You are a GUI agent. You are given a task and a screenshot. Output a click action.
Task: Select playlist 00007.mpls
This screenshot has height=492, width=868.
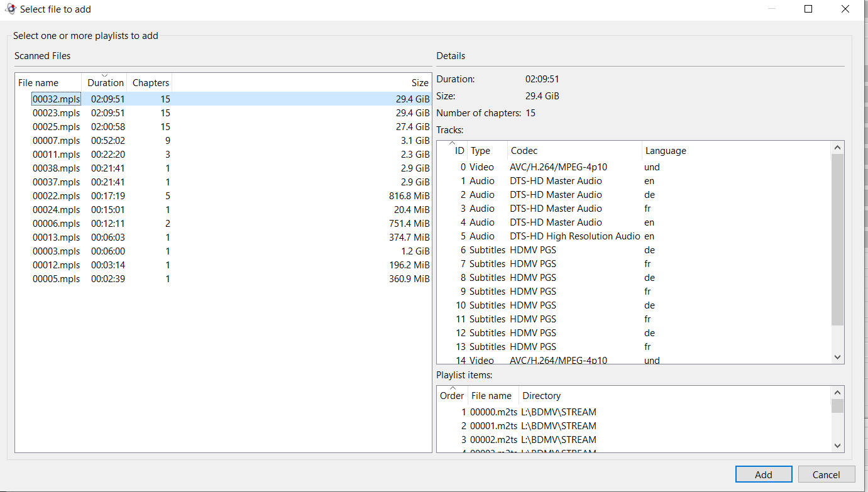[x=223, y=141]
